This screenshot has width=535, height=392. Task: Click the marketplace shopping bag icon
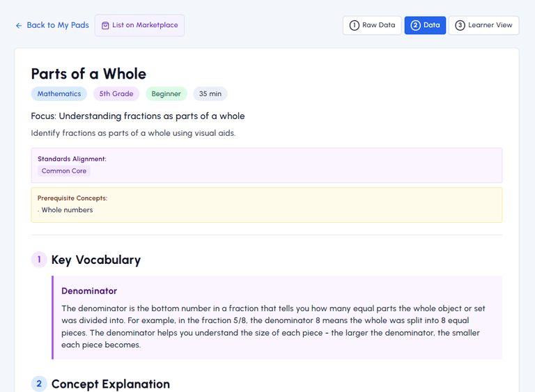(105, 25)
